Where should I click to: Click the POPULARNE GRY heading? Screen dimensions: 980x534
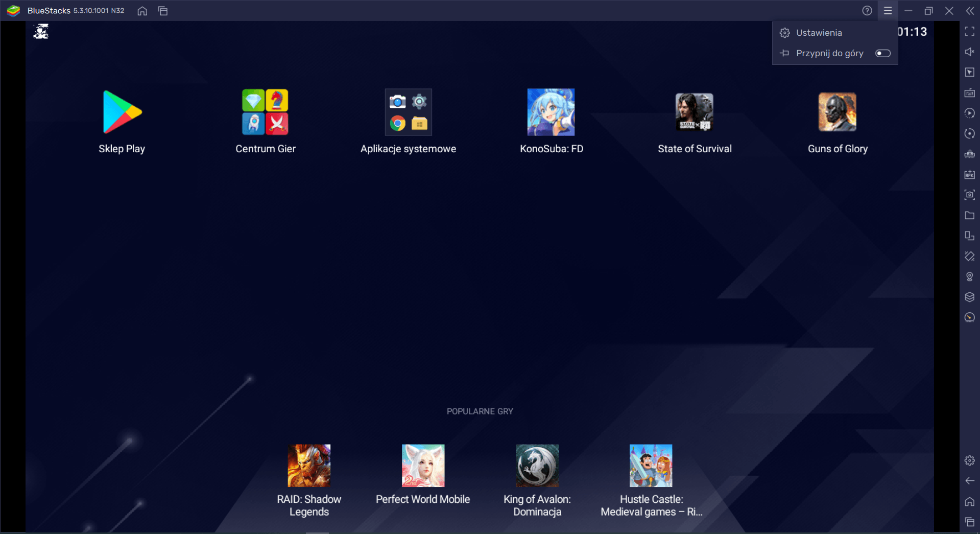pos(480,411)
